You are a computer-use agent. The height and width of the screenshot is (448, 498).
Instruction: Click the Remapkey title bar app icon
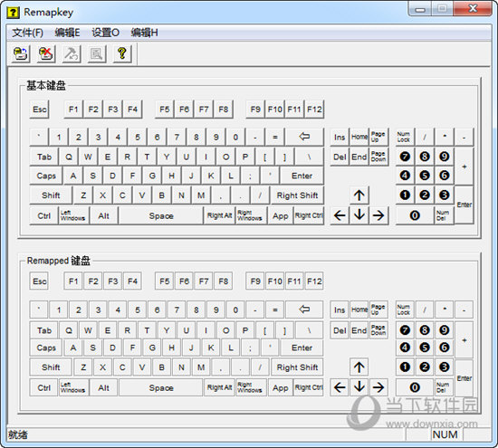13,13
